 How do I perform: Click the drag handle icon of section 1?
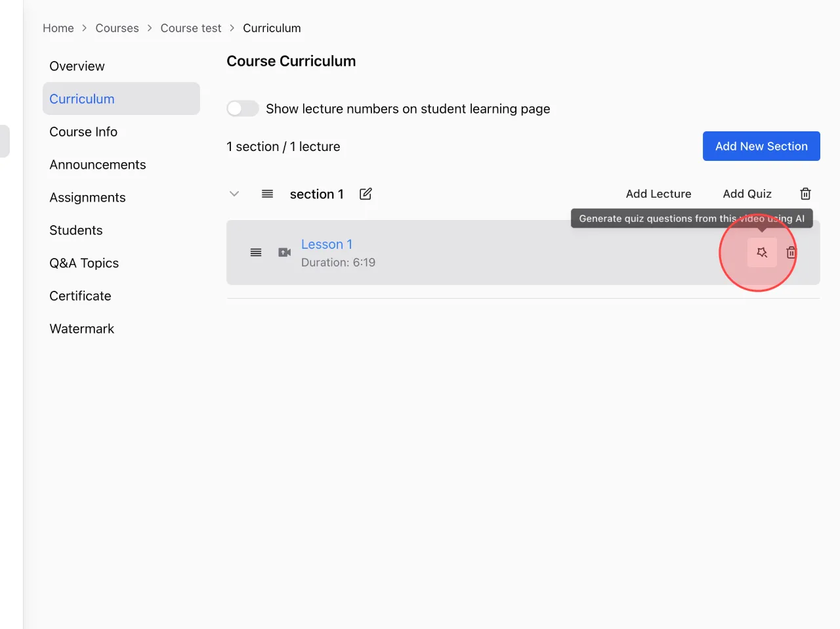[267, 194]
